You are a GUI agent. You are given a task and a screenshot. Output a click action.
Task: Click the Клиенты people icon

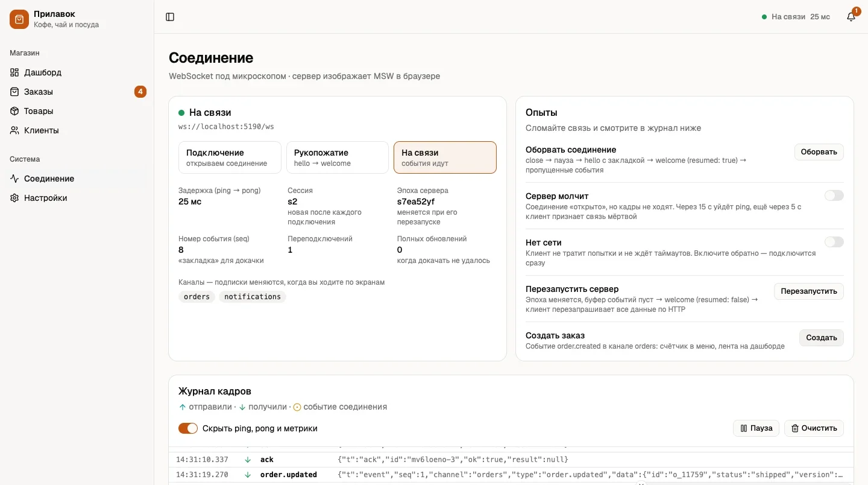[x=14, y=130]
